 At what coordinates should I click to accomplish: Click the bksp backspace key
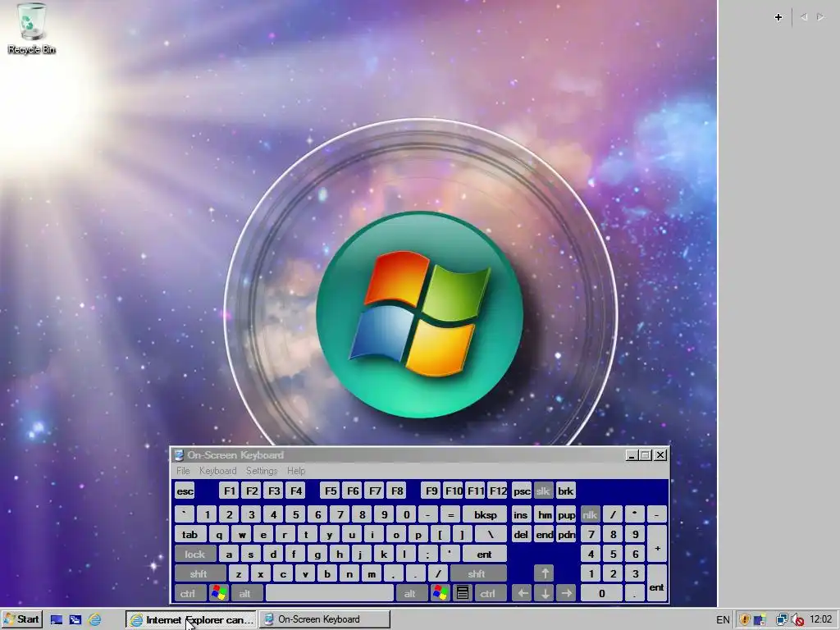pyautogui.click(x=485, y=515)
